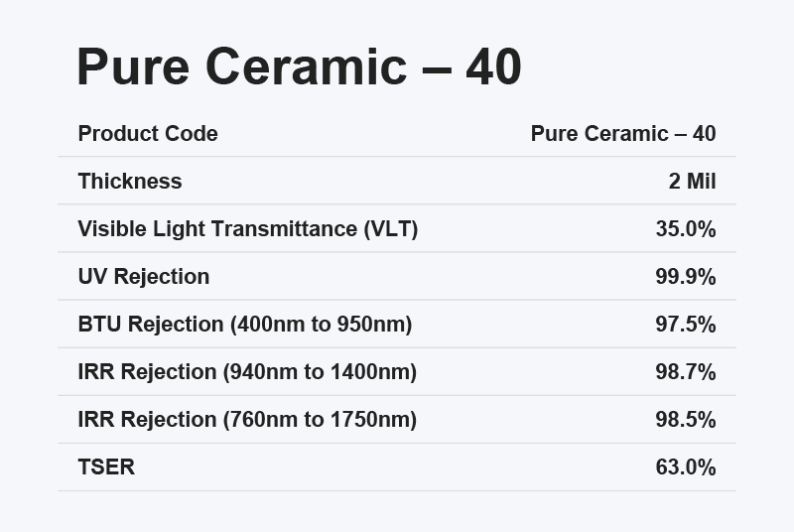Click the 98.5% IRR Rejection value
794x532 pixels.
point(686,419)
